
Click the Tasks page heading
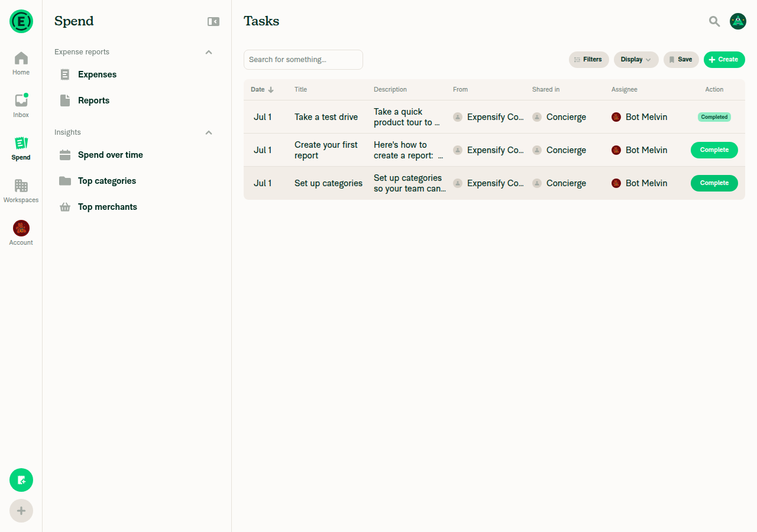[x=261, y=21]
